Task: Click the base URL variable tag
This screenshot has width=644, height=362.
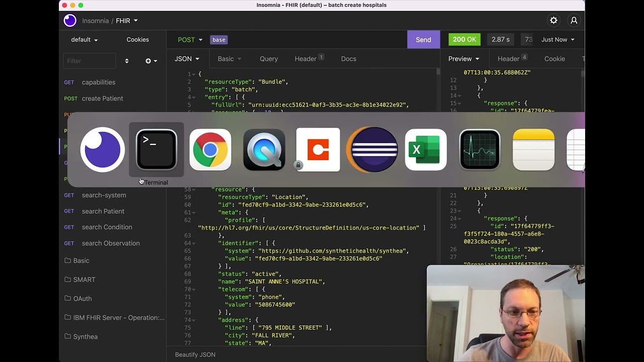Action: click(x=219, y=40)
